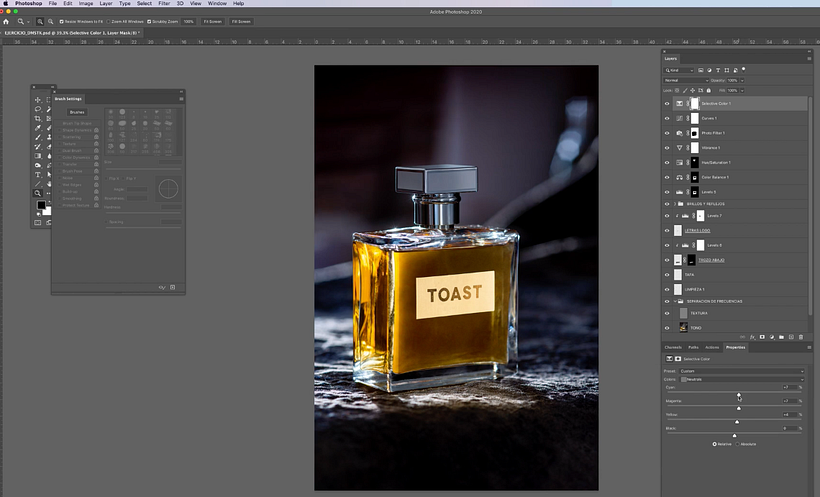Open the Filter menu

[x=163, y=4]
